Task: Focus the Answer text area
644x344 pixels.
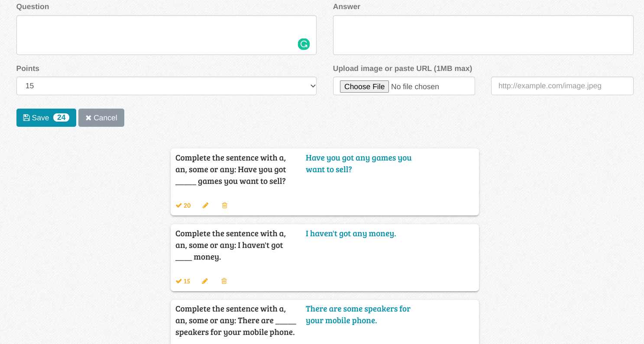Action: coord(483,35)
